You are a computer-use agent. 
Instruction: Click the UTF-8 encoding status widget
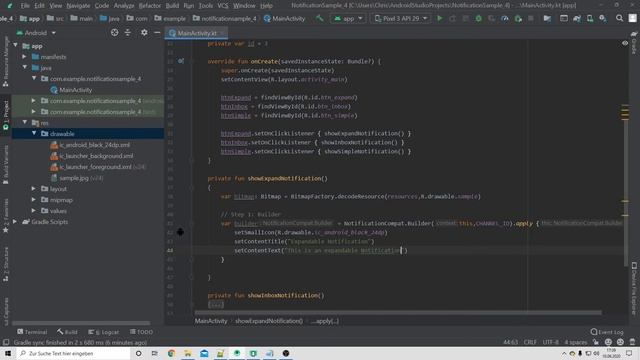pos(550,342)
